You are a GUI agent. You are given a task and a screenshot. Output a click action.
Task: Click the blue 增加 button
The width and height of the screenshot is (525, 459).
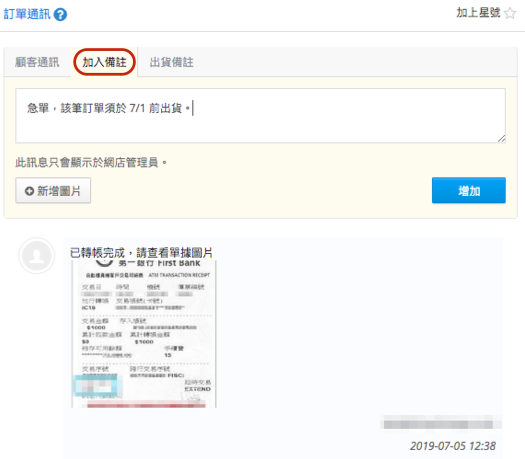pos(468,190)
